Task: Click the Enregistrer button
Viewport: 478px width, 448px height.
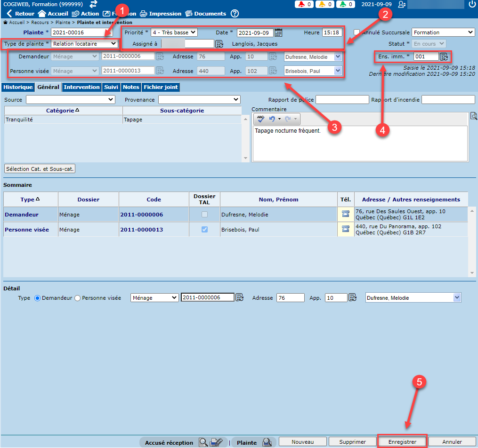Action: click(x=402, y=442)
